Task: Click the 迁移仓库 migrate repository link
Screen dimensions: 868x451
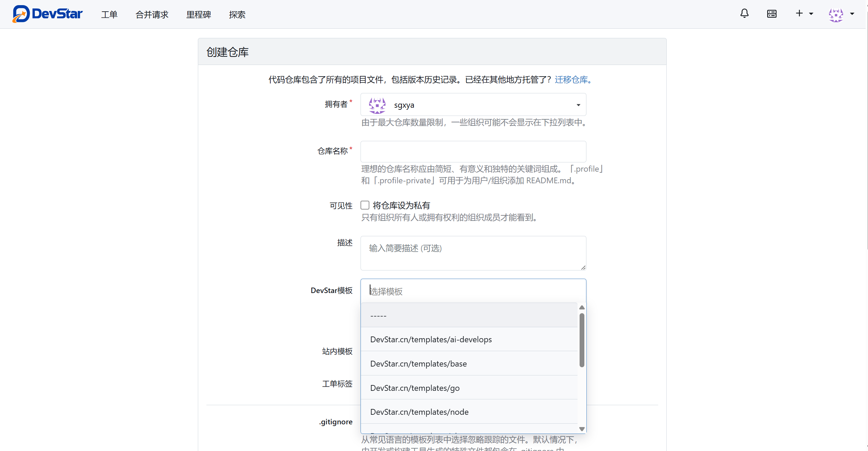Action: [571, 80]
